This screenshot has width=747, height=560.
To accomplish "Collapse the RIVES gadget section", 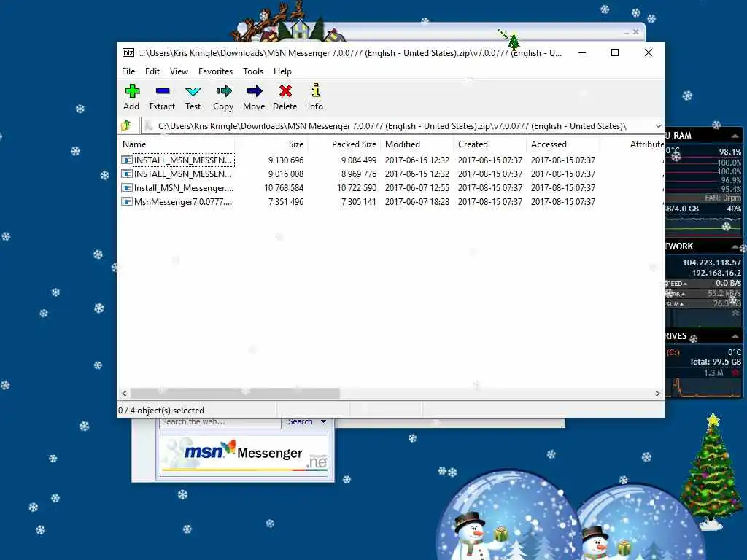I will pos(735,336).
